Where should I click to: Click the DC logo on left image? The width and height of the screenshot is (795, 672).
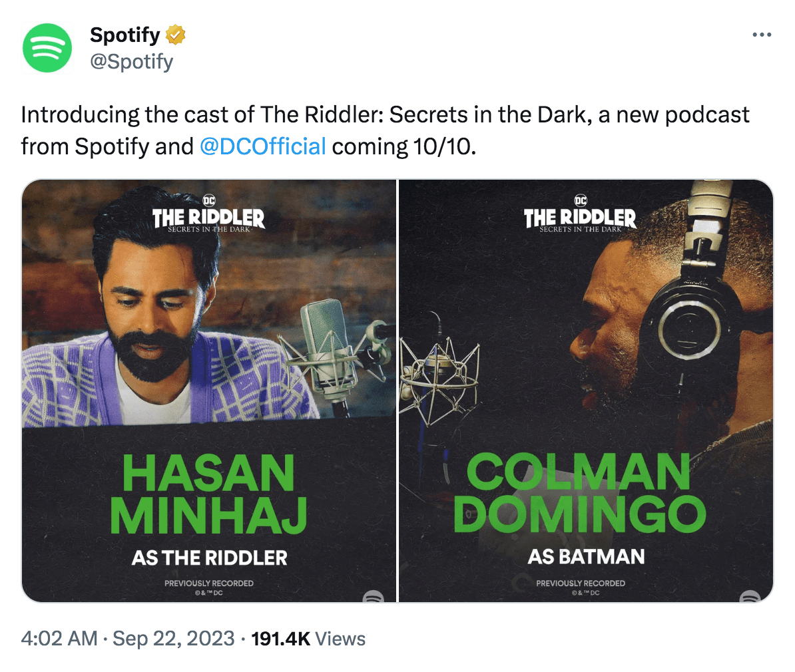209,200
